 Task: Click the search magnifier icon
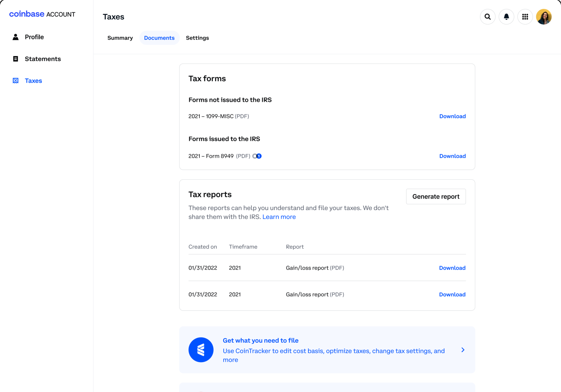(x=487, y=17)
